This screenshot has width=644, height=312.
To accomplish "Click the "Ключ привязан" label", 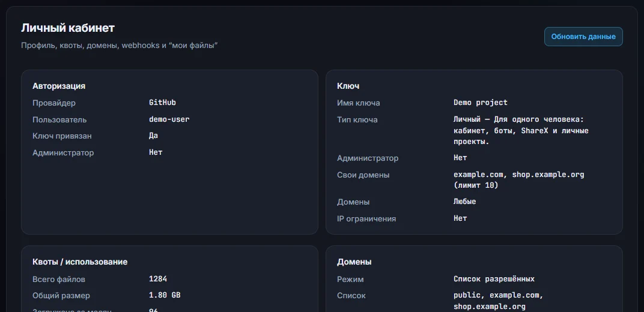I will pos(62,136).
